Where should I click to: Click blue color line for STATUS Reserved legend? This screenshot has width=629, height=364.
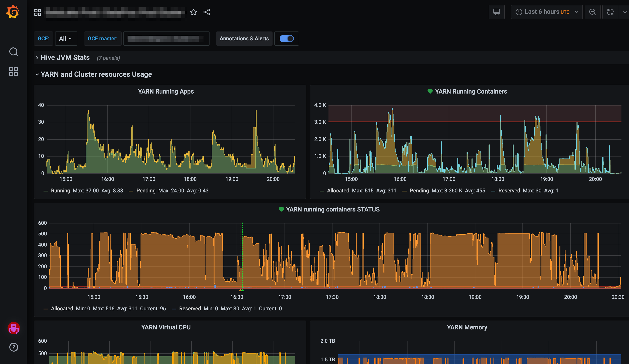(174, 309)
